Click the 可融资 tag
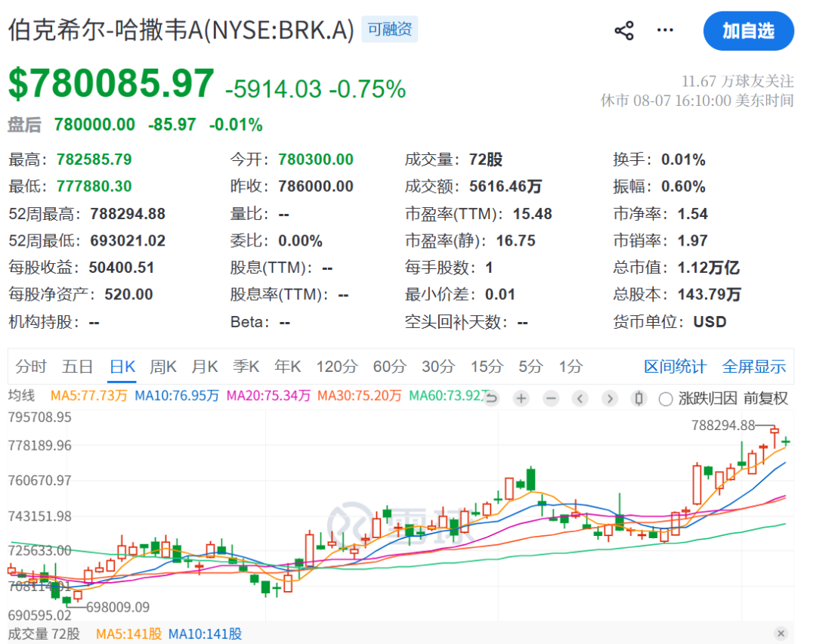Image resolution: width=816 pixels, height=644 pixels. [389, 29]
